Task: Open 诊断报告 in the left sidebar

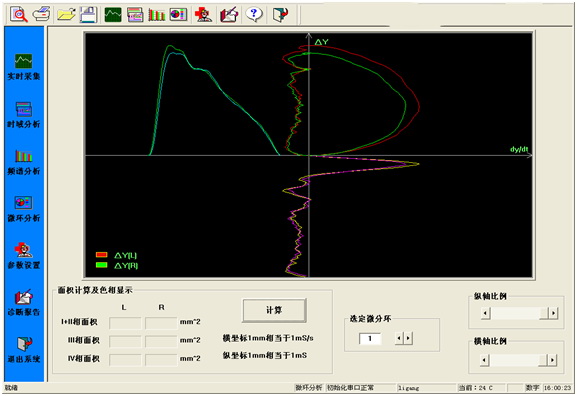Action: click(x=24, y=303)
